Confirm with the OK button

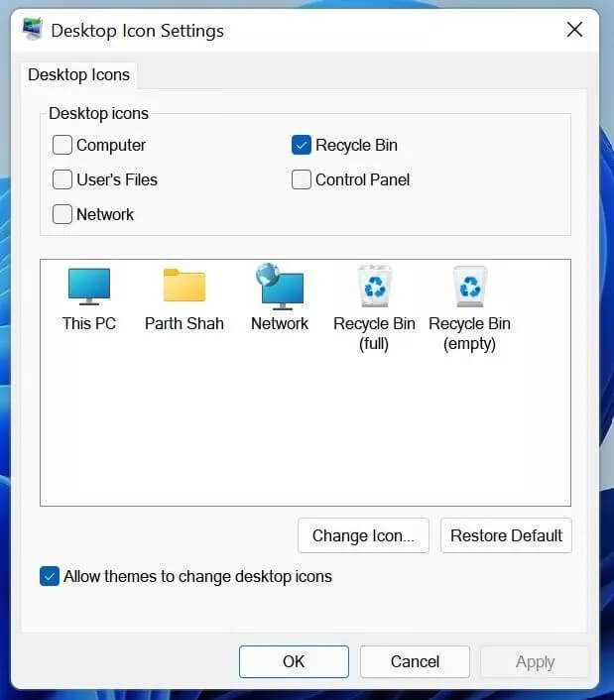point(294,661)
